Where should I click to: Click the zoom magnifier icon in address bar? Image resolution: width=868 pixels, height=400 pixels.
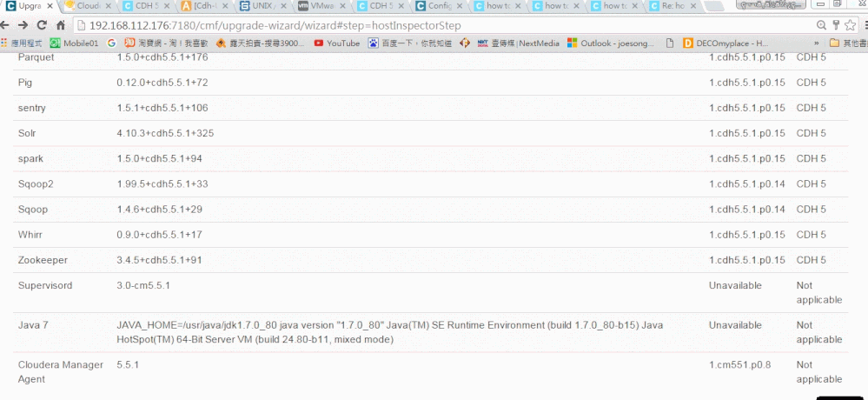(821, 25)
